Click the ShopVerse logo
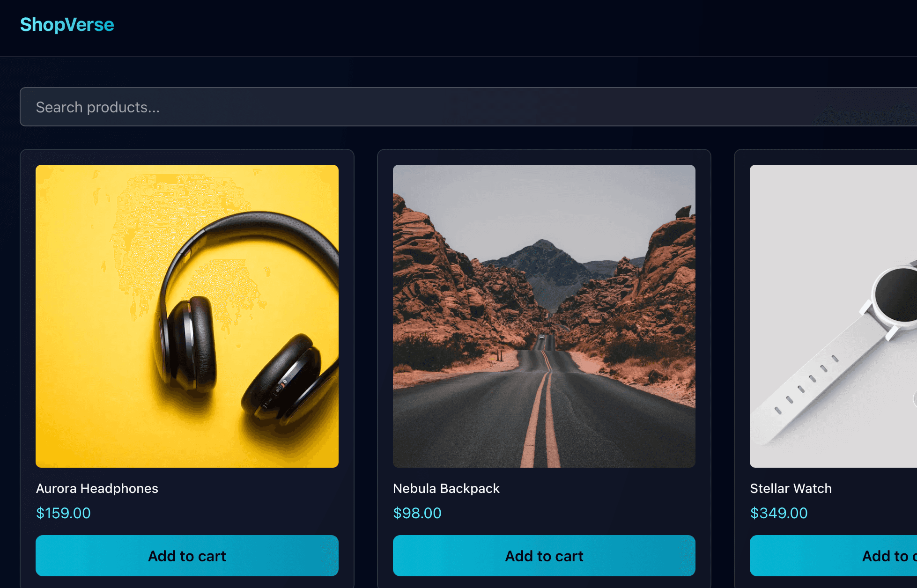 (x=67, y=24)
